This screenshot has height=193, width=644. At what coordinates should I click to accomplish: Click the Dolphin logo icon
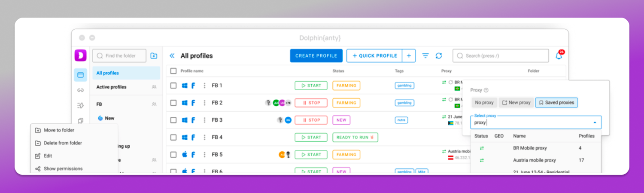[80, 55]
